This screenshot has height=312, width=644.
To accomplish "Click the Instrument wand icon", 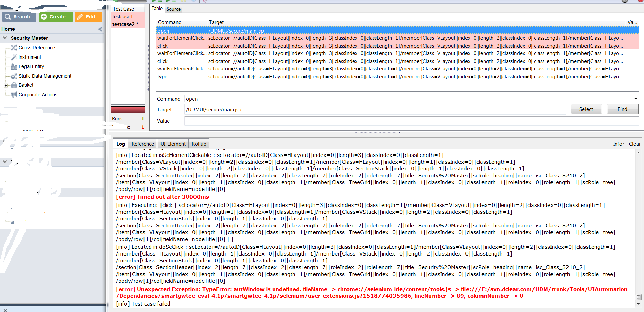I will click(x=14, y=57).
